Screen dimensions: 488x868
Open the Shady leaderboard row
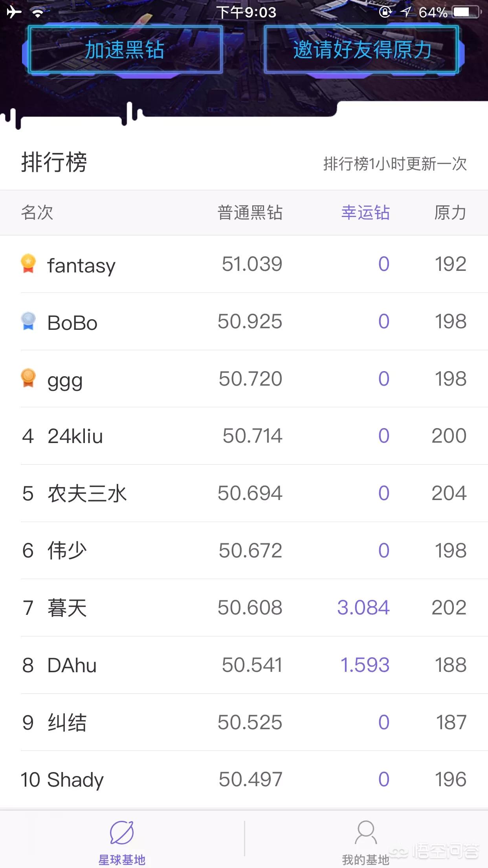(244, 779)
